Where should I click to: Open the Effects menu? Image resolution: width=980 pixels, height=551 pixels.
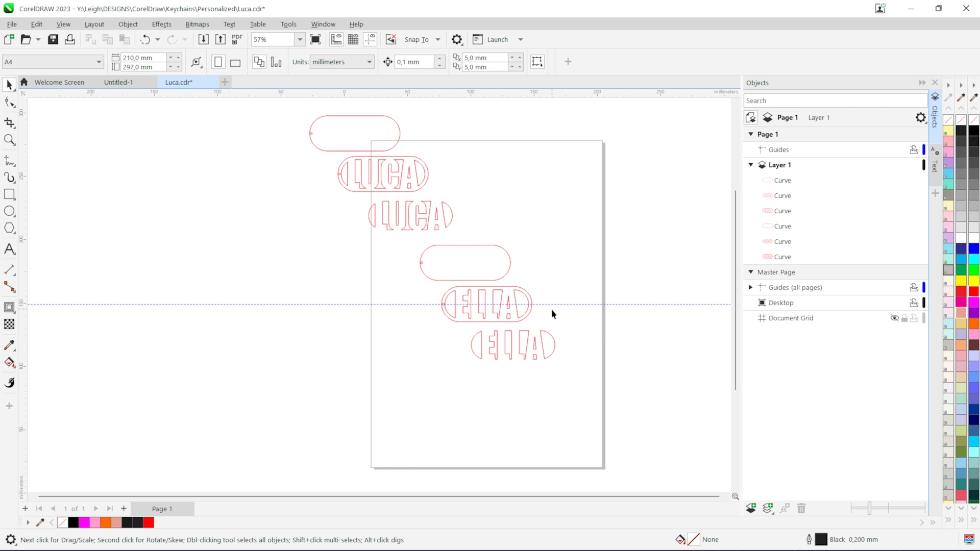click(x=162, y=24)
